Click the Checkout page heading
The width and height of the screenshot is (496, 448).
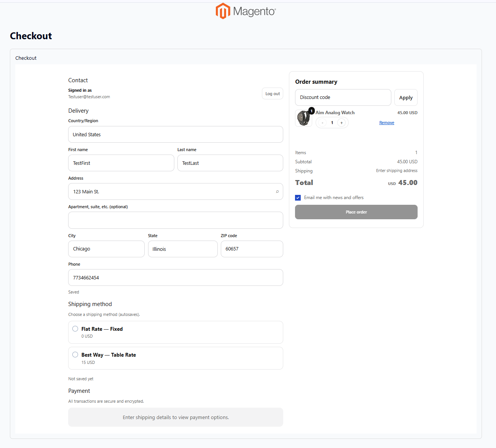pos(31,36)
